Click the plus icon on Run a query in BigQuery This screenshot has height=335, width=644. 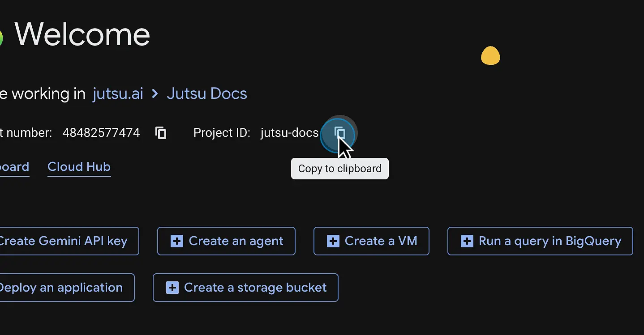pyautogui.click(x=467, y=241)
